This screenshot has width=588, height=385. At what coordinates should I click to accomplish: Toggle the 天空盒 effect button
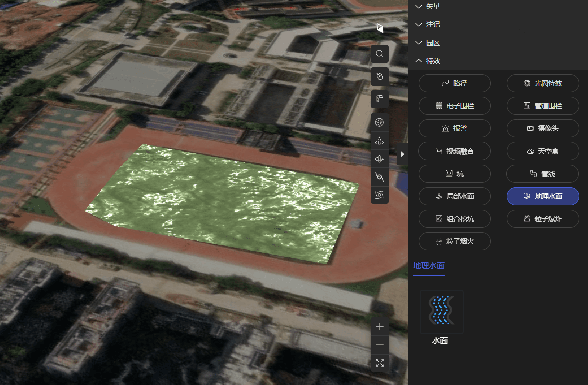pos(543,151)
